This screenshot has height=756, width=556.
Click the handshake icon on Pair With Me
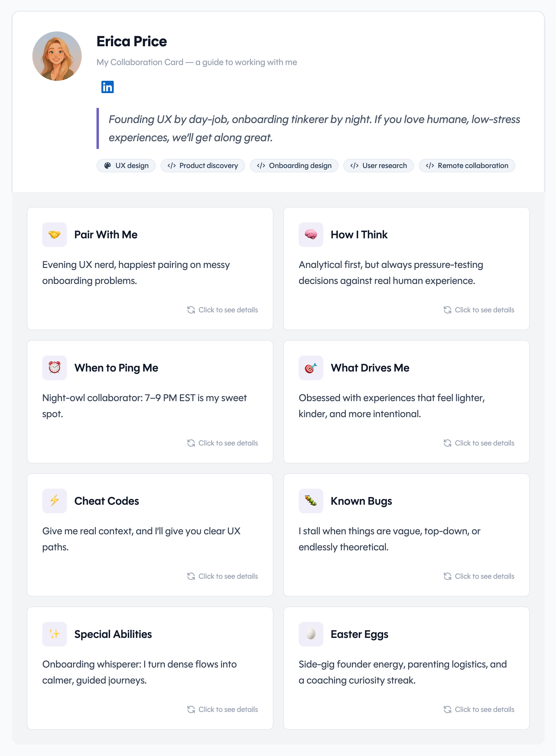click(55, 235)
